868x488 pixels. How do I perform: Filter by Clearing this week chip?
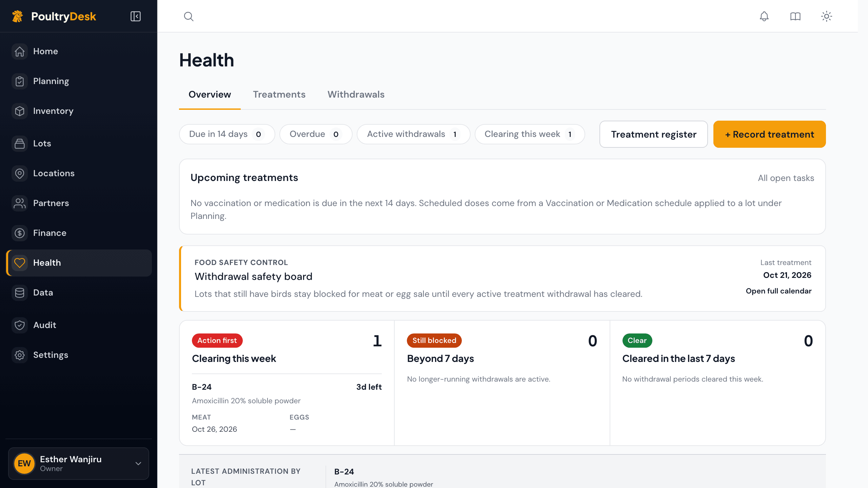[x=530, y=134]
